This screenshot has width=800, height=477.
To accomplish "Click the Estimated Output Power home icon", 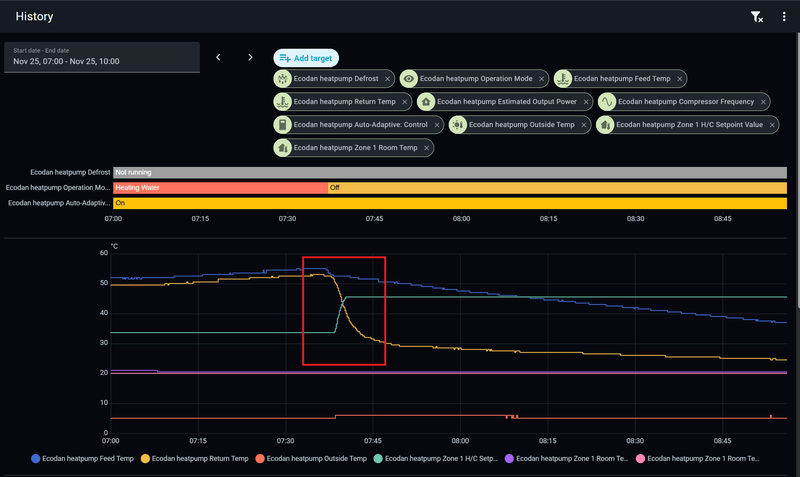I will coord(426,102).
